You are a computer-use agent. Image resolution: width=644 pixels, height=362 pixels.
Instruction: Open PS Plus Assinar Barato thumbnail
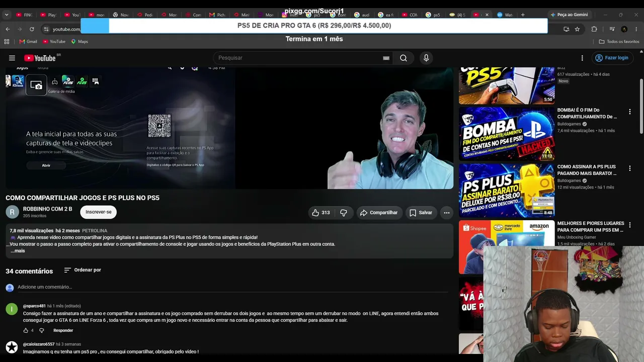tap(507, 190)
